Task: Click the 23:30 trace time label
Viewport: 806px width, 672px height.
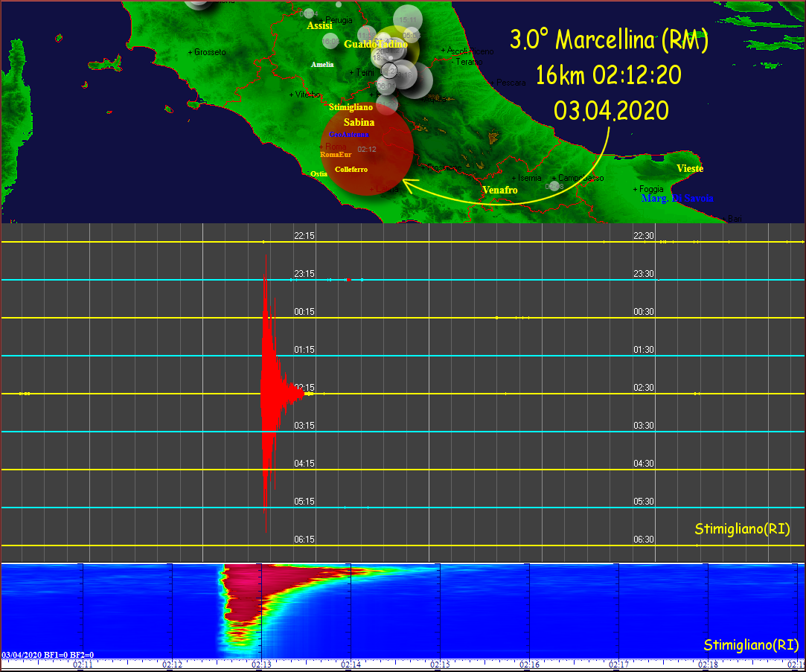Action: [643, 274]
